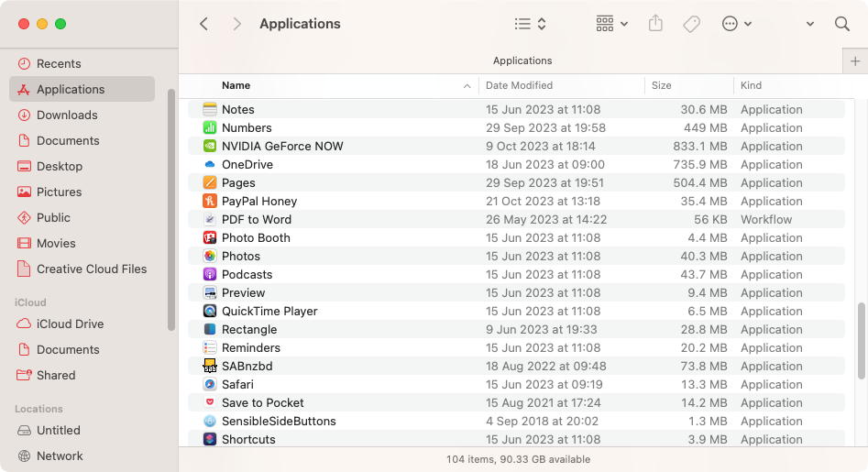
Task: Open Shared under iCloud
Action: tap(82, 375)
